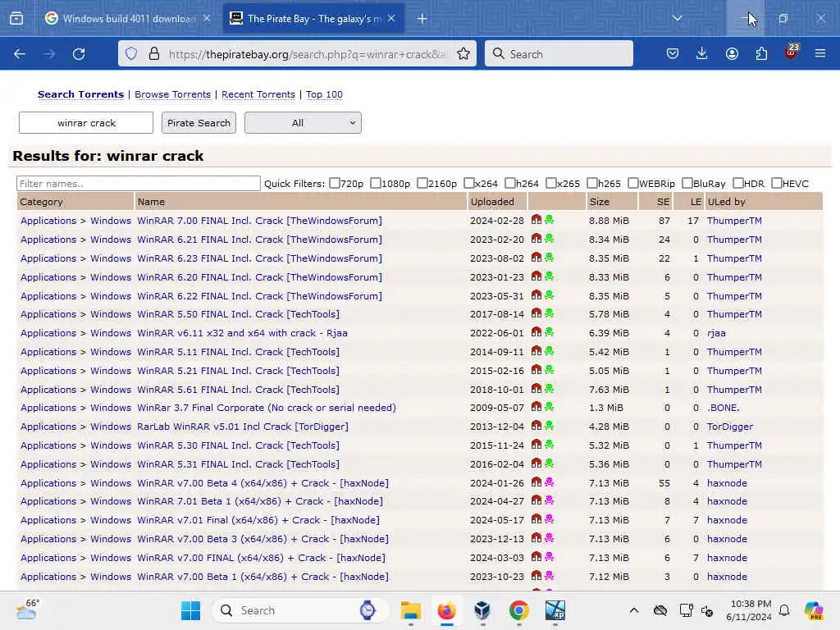Image resolution: width=840 pixels, height=630 pixels.
Task: Open the All category dropdown
Action: (303, 123)
